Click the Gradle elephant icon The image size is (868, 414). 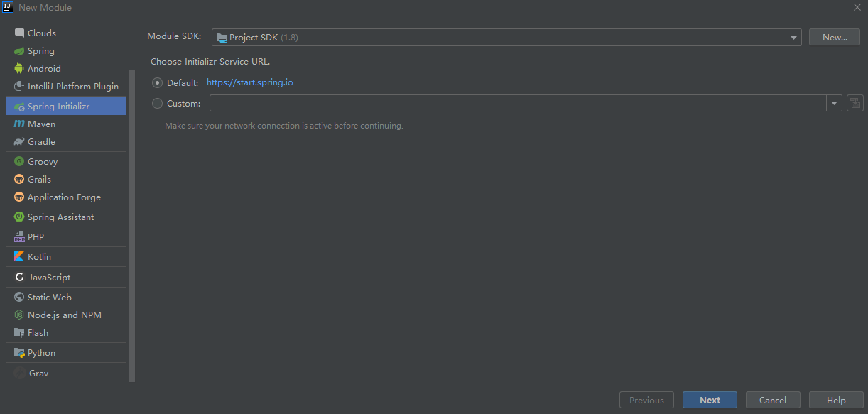(x=19, y=142)
